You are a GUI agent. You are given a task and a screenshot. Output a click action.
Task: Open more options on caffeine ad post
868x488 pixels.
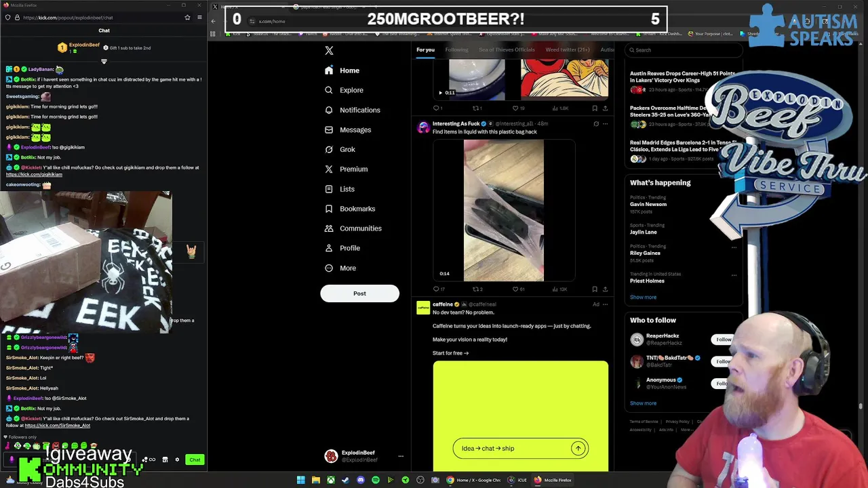coord(605,304)
